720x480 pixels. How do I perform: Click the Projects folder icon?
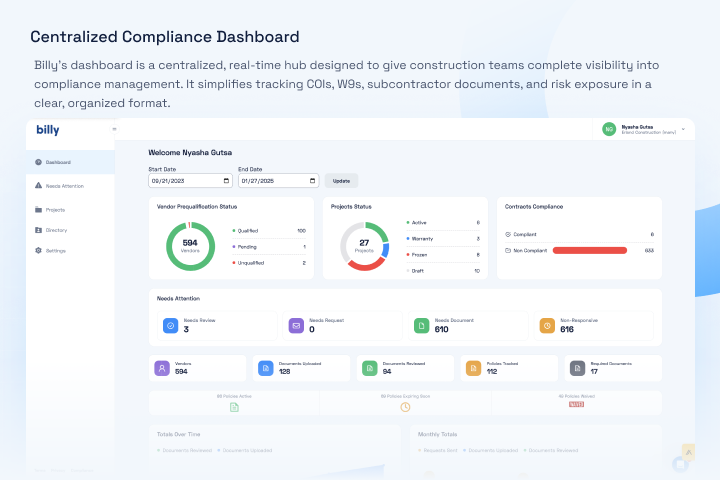pos(39,209)
